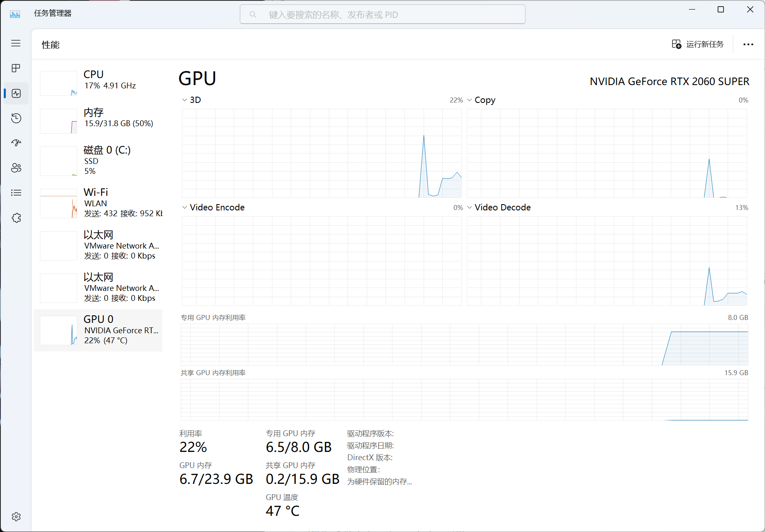Click the GPU 0 mini graph thumbnail

tap(59, 330)
